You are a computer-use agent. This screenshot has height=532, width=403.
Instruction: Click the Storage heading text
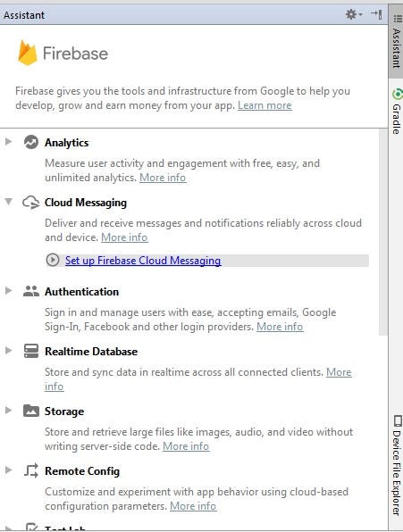pyautogui.click(x=64, y=411)
